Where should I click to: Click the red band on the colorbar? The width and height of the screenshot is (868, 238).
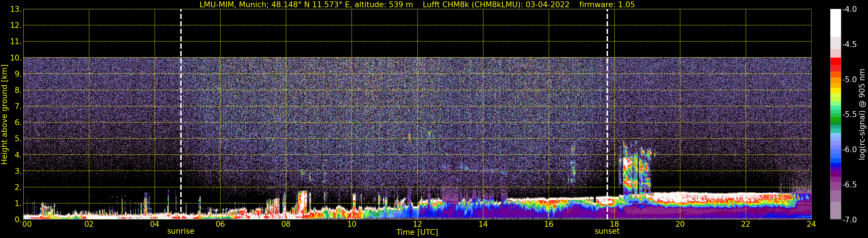coord(835,64)
